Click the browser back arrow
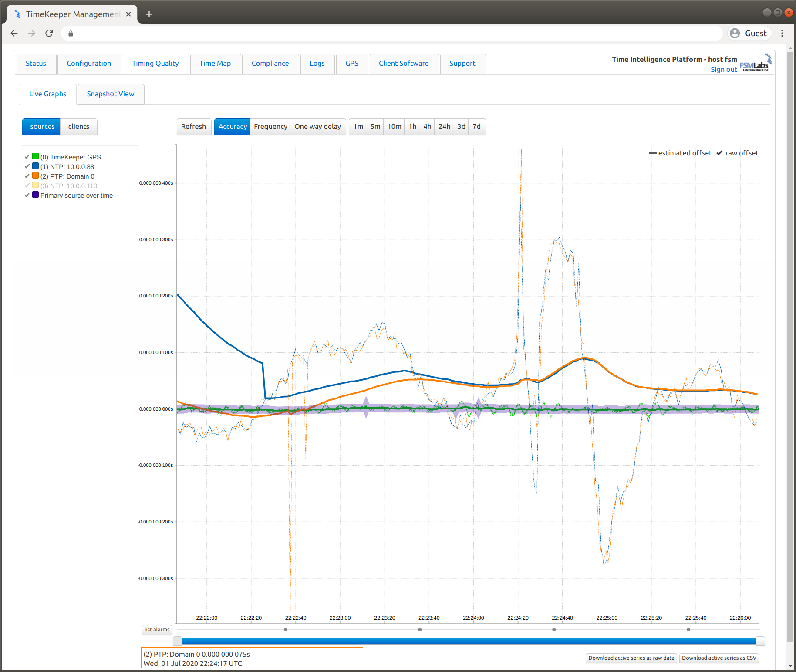 [x=14, y=33]
